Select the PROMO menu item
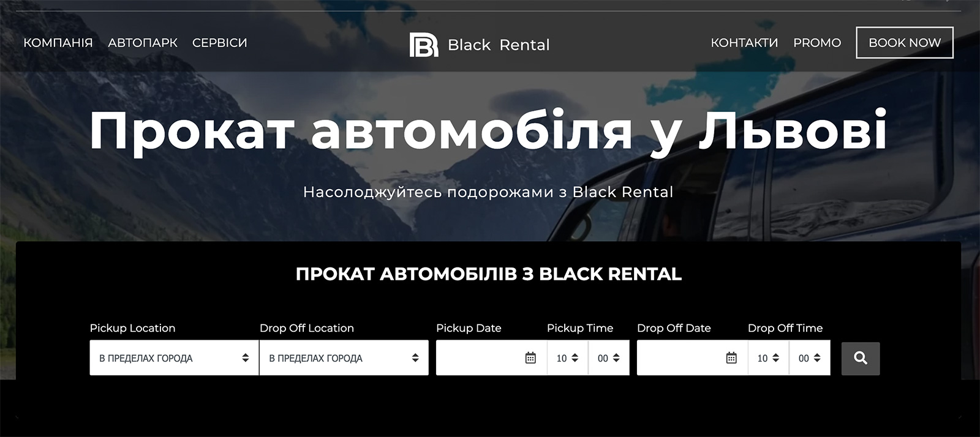 817,43
